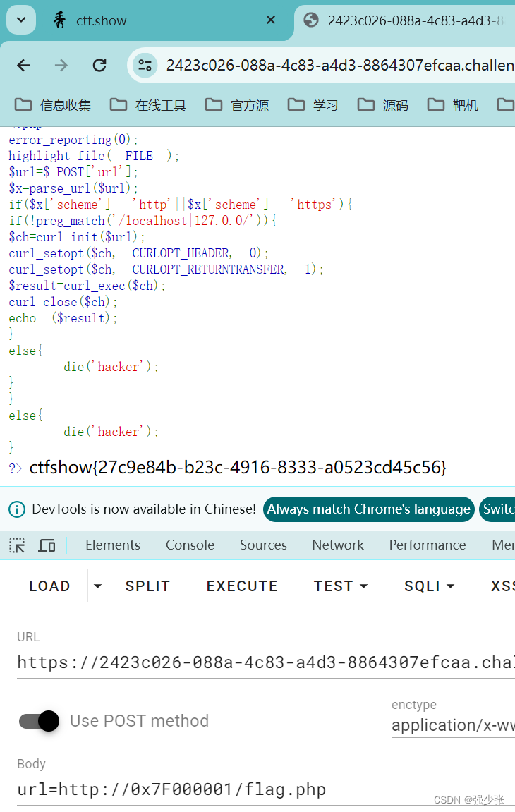This screenshot has height=812, width=515.
Task: Click the error_reporting(0) code line
Action: pos(73,140)
